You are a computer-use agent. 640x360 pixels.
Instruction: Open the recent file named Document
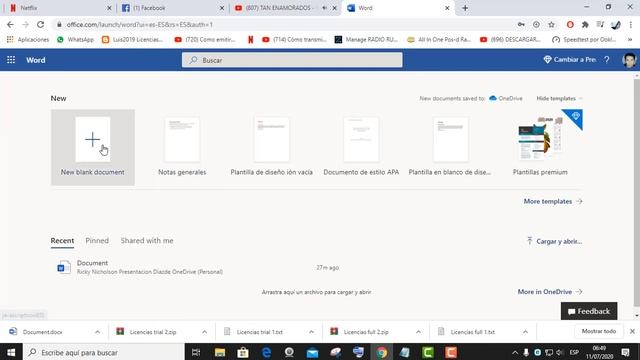click(x=92, y=263)
